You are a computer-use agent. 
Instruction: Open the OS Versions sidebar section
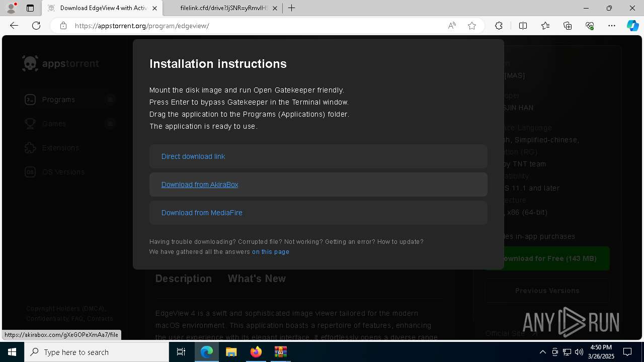point(63,172)
